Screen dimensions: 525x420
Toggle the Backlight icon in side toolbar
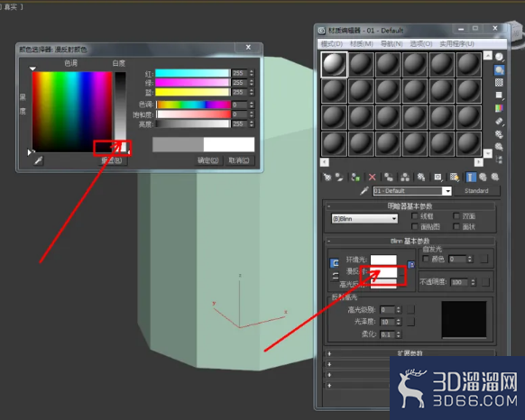499,70
